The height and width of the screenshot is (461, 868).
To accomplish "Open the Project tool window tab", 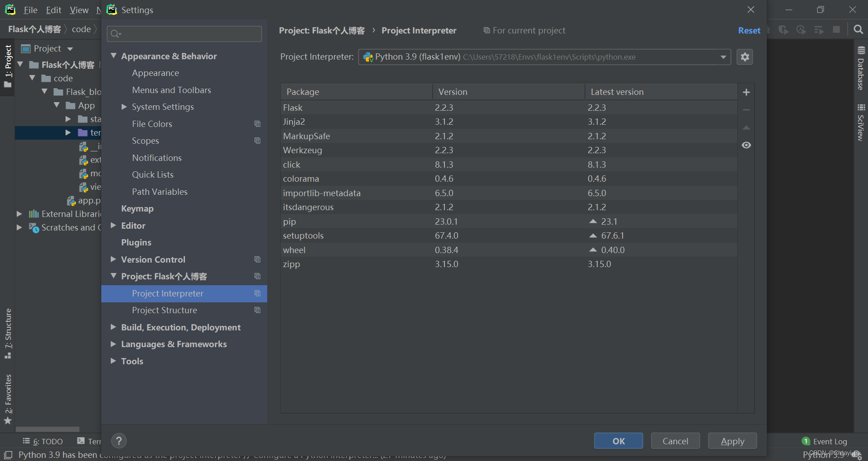I will [x=8, y=66].
